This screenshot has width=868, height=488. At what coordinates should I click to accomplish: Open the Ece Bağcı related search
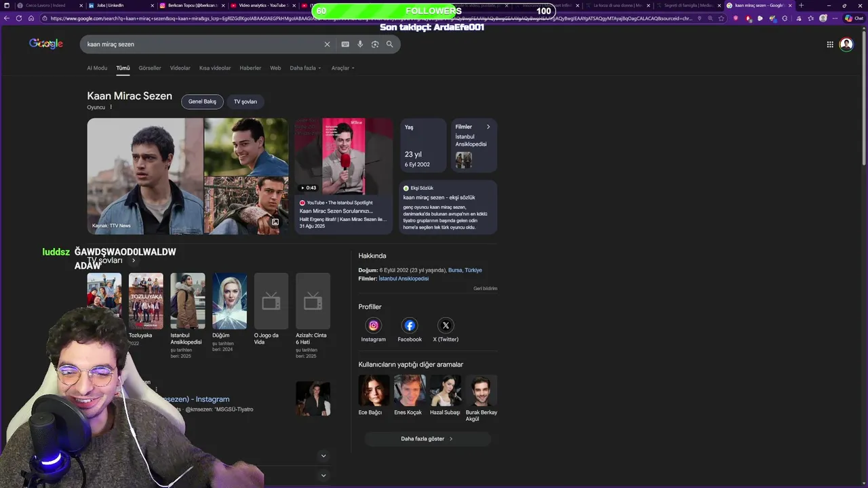click(374, 395)
